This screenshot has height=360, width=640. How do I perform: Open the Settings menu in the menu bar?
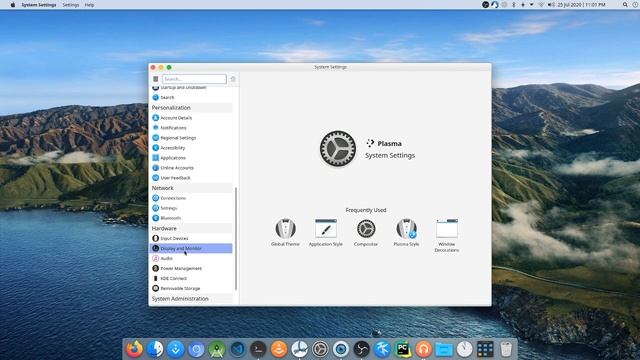pos(71,5)
